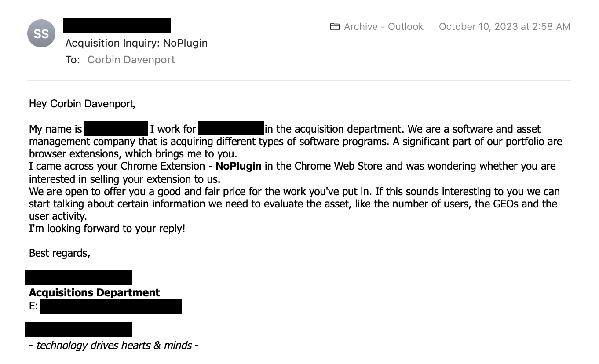Select recipient Corbin Davenport in To field
The image size is (599, 364).
point(131,60)
